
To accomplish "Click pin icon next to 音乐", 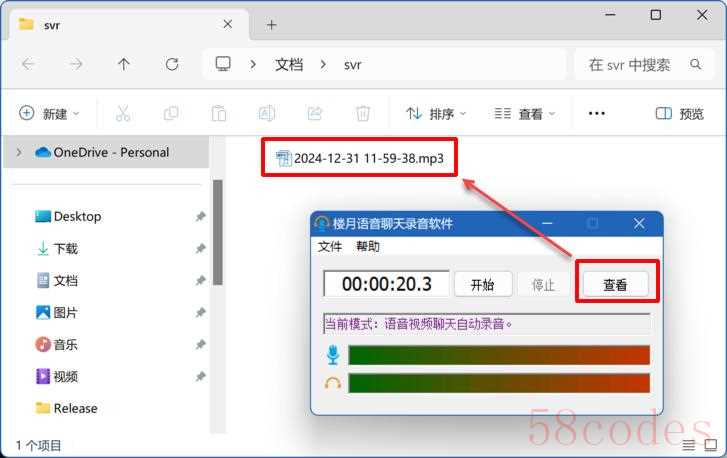I will click(200, 344).
